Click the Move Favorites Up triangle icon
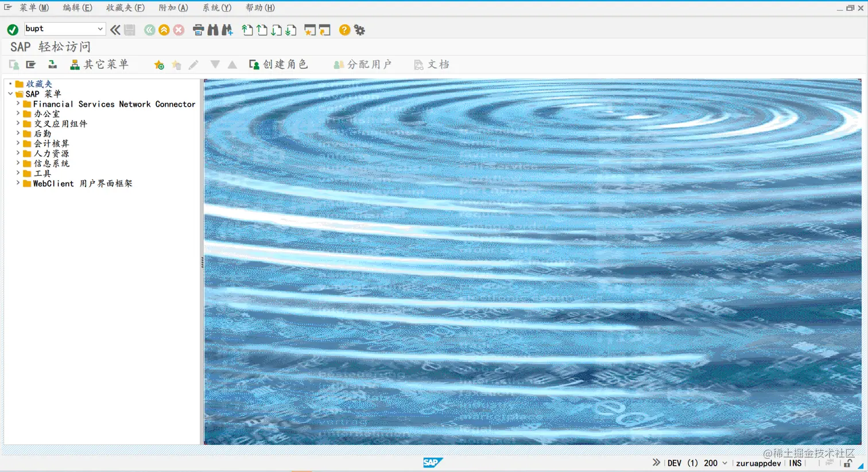This screenshot has width=868, height=472. (x=232, y=64)
